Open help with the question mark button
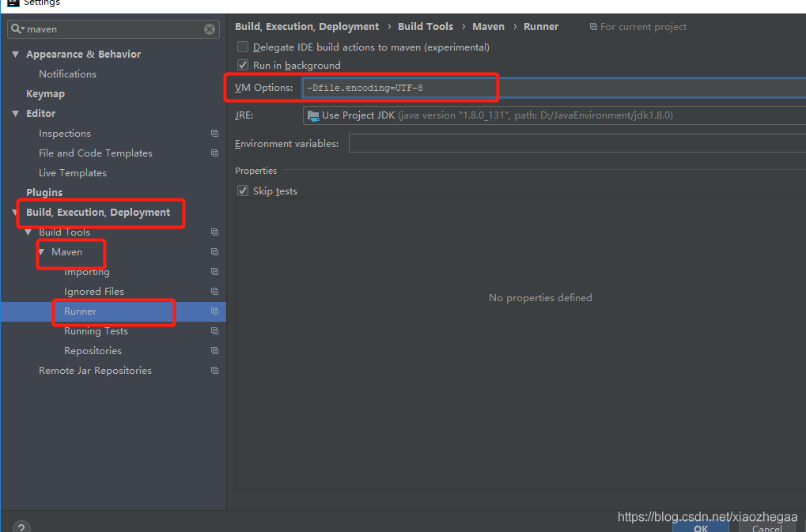 21,527
